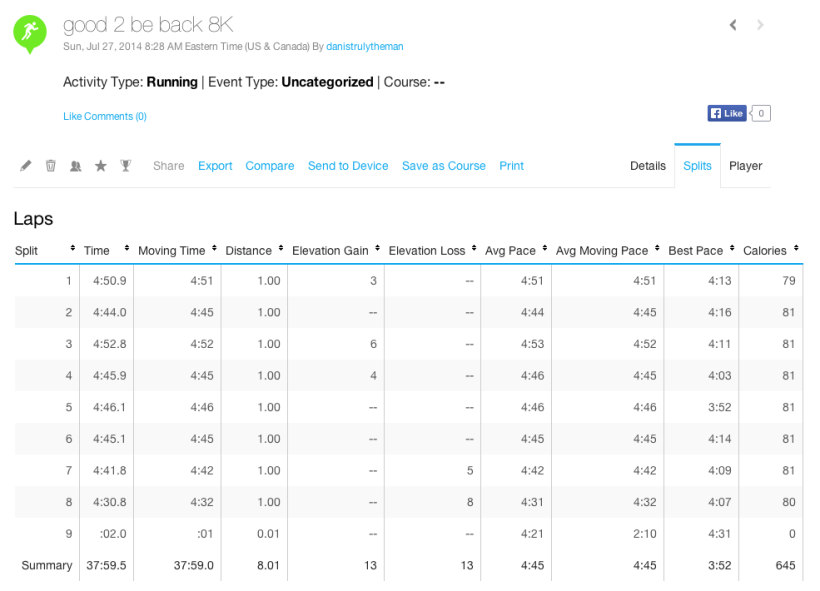Open the Player tab
Screen dimensions: 820x591
point(745,166)
